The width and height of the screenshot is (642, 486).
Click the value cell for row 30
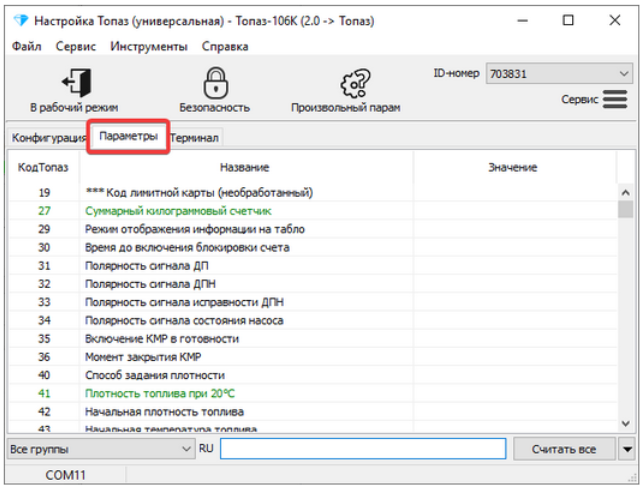(515, 247)
